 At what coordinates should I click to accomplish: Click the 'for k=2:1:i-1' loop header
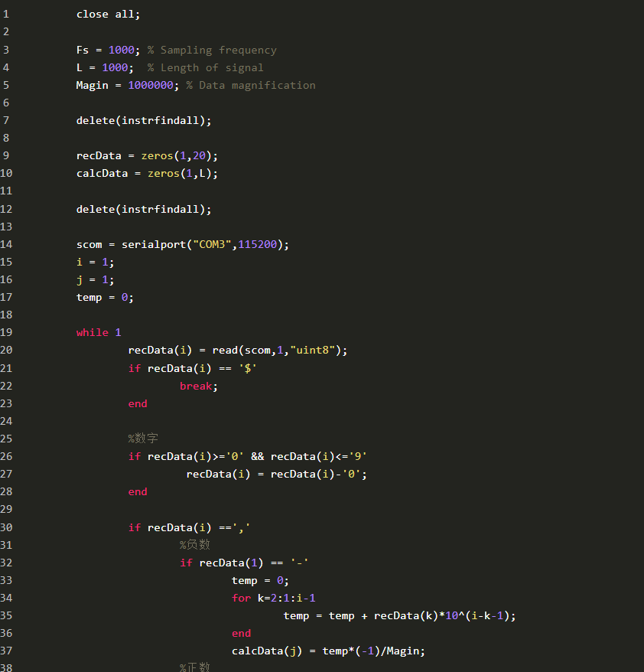coord(274,598)
